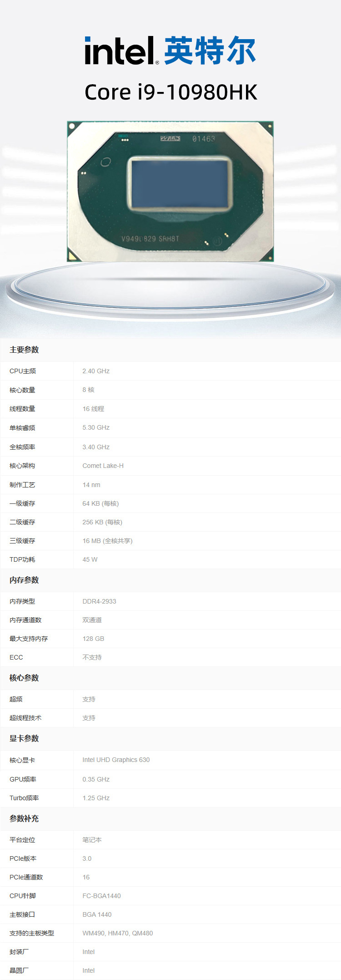Select the 双通道 memory channel value
Image resolution: width=341 pixels, height=980 pixels.
point(92,620)
